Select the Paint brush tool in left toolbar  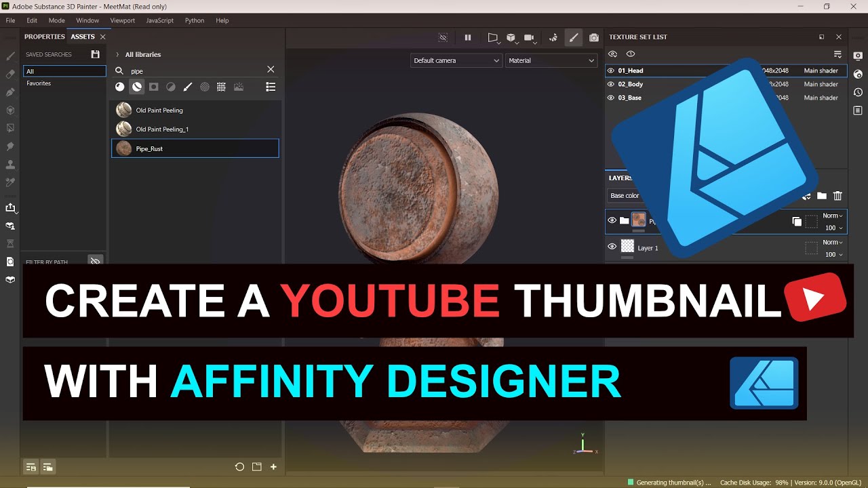click(10, 56)
